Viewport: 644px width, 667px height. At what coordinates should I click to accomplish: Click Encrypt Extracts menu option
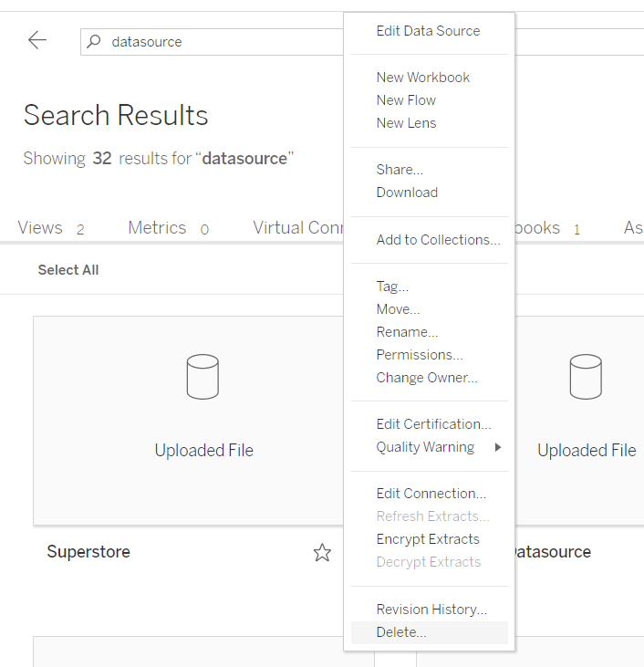click(x=428, y=539)
